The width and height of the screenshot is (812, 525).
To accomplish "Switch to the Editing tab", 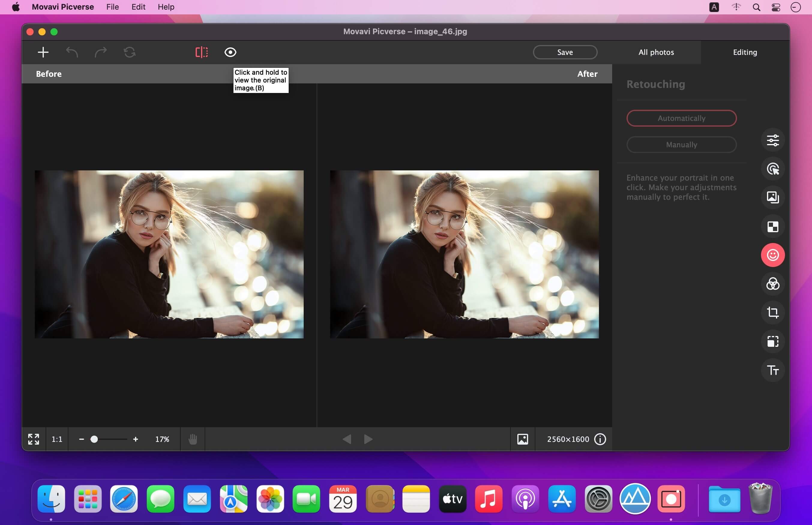I will 745,52.
